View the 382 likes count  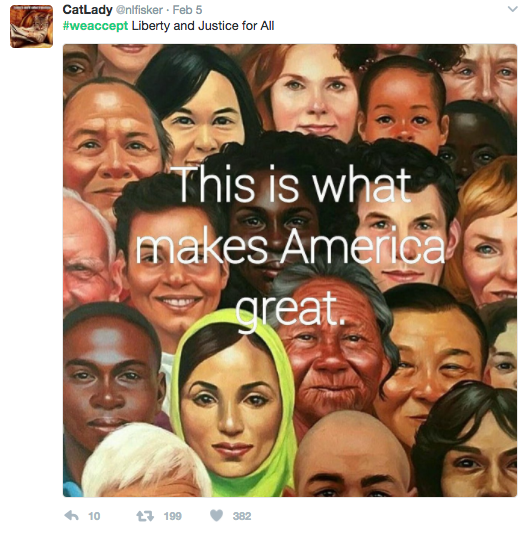[x=242, y=516]
